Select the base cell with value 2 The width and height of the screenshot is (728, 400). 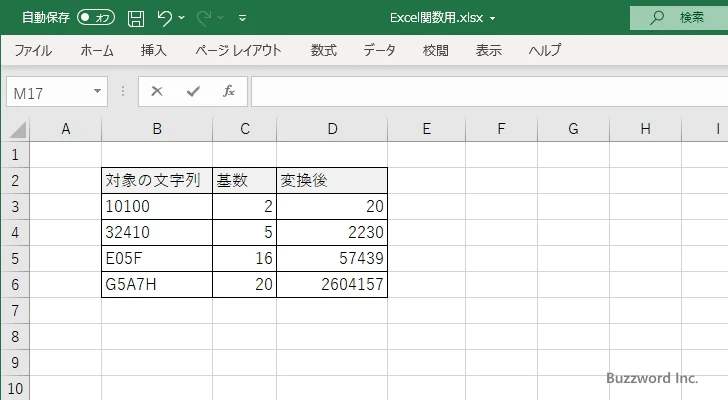[x=245, y=206]
